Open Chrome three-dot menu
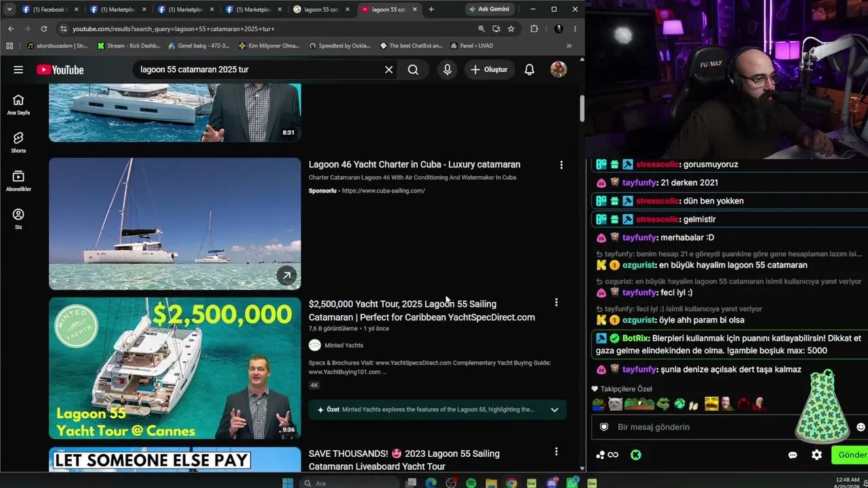This screenshot has width=868, height=488. (575, 28)
